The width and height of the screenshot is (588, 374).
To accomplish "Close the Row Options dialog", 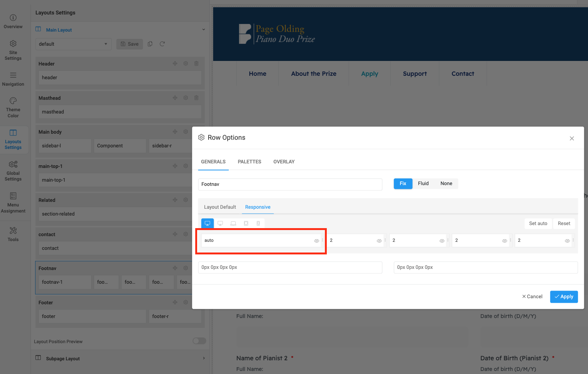I will (572, 138).
